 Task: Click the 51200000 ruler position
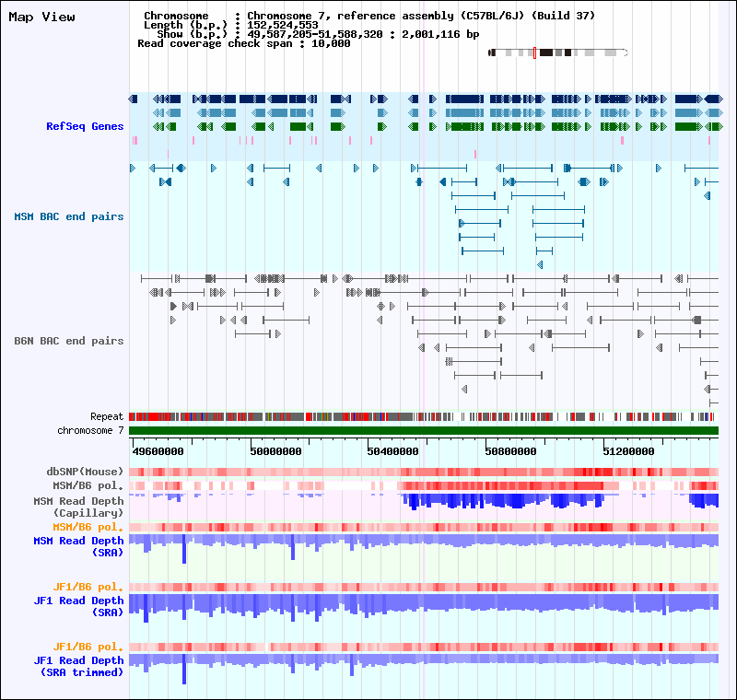pyautogui.click(x=628, y=451)
